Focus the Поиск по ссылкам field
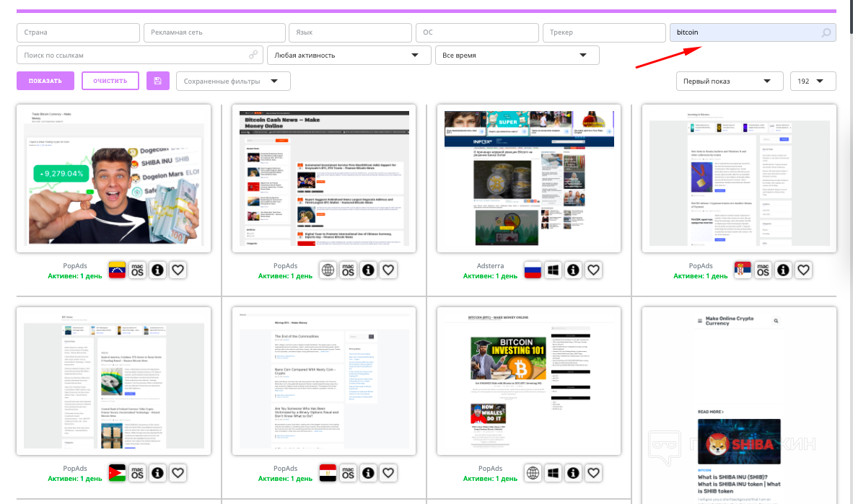This screenshot has height=504, width=853. pyautogui.click(x=140, y=55)
